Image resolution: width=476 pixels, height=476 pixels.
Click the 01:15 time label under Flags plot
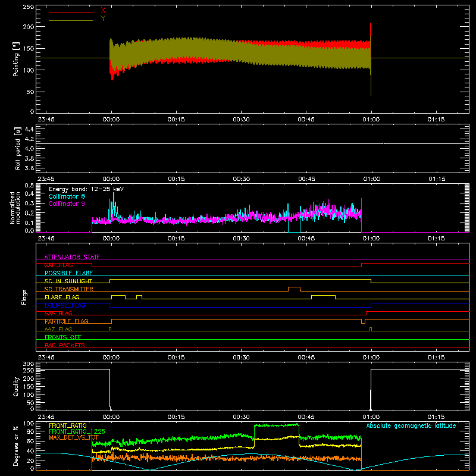pos(436,358)
